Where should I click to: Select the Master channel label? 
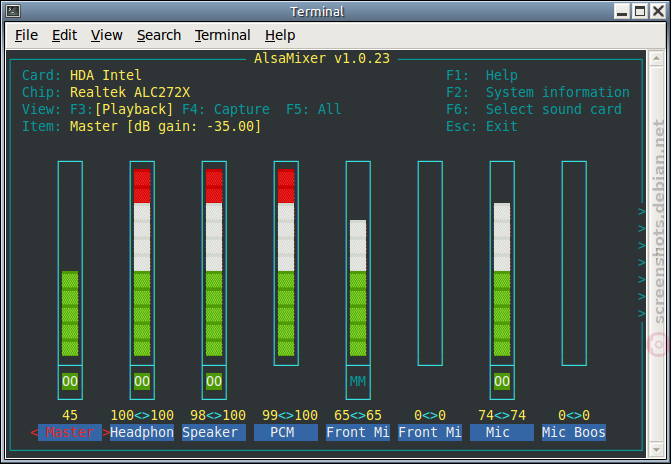pyautogui.click(x=70, y=432)
